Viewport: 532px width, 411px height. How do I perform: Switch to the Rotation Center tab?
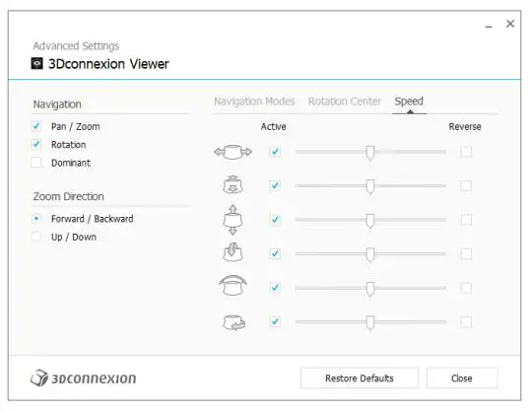coord(345,102)
